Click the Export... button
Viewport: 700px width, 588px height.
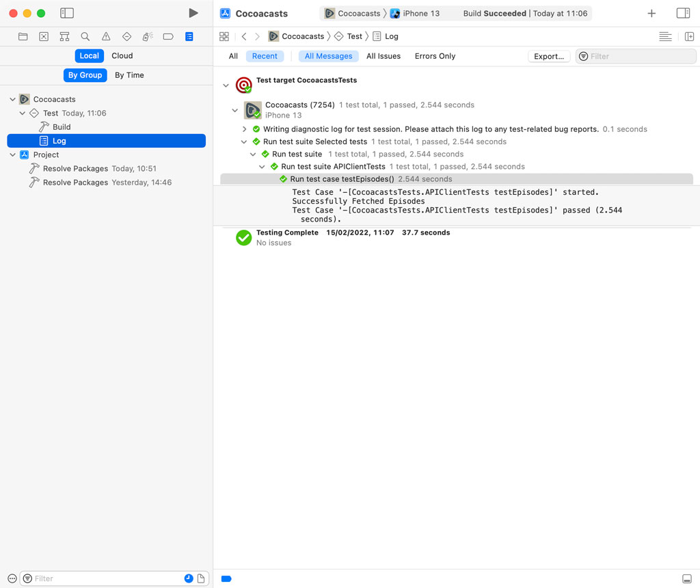tap(549, 56)
